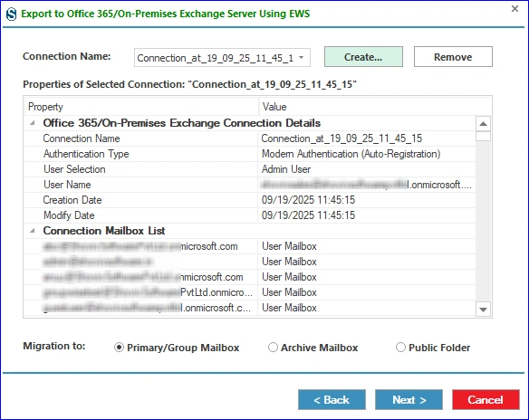The image size is (529, 420).
Task: Click the scrollbar thumb in properties list
Action: (x=483, y=136)
